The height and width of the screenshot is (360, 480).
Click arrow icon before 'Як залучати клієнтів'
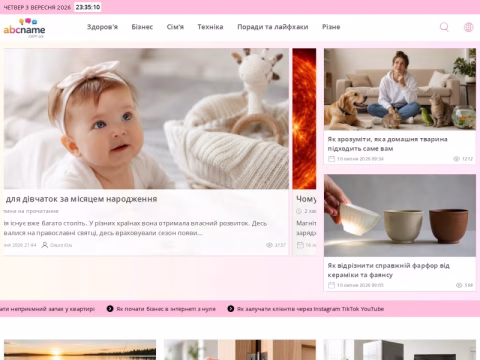pyautogui.click(x=231, y=309)
